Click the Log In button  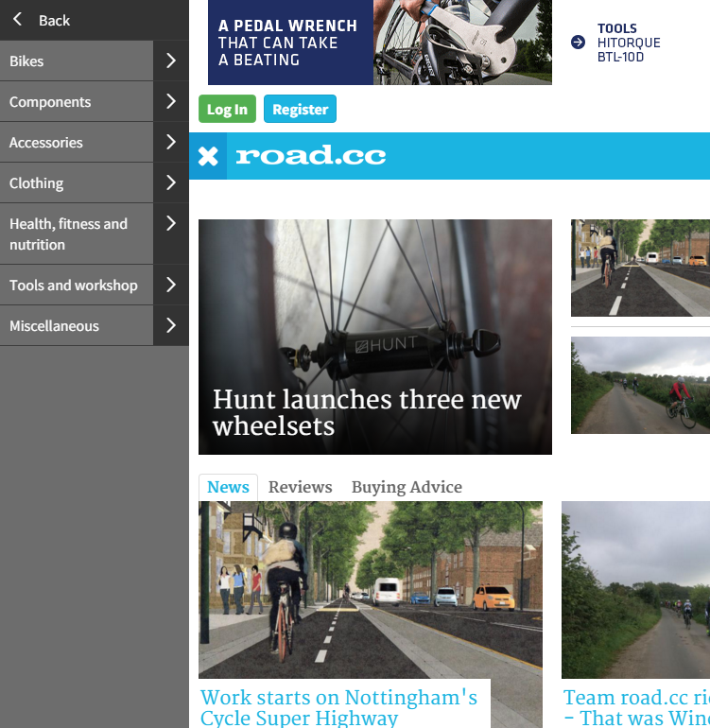[227, 109]
